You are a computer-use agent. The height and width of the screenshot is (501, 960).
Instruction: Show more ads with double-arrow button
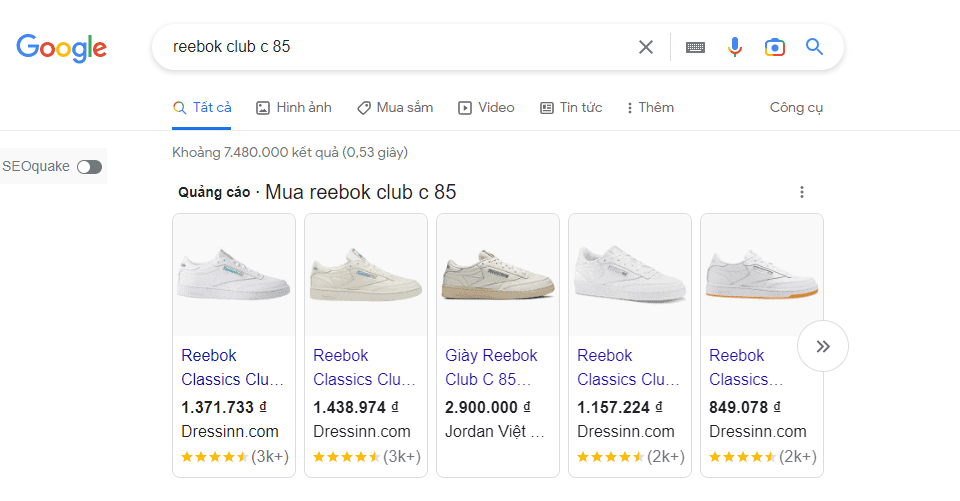pos(823,346)
